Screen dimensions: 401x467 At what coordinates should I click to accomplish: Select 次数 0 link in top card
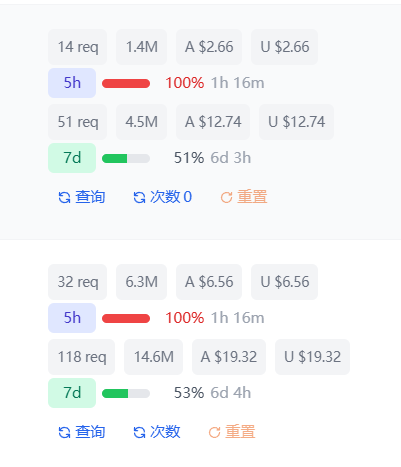(163, 197)
